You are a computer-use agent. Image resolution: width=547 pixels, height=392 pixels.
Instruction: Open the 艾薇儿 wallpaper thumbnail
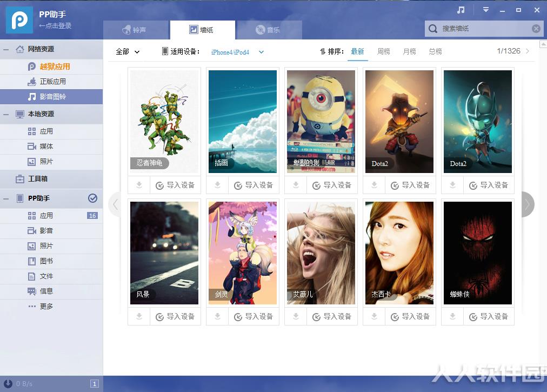[x=321, y=253]
